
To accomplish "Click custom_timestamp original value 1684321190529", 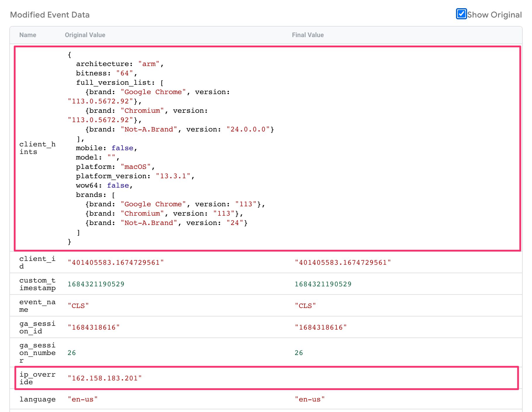I will [x=96, y=284].
